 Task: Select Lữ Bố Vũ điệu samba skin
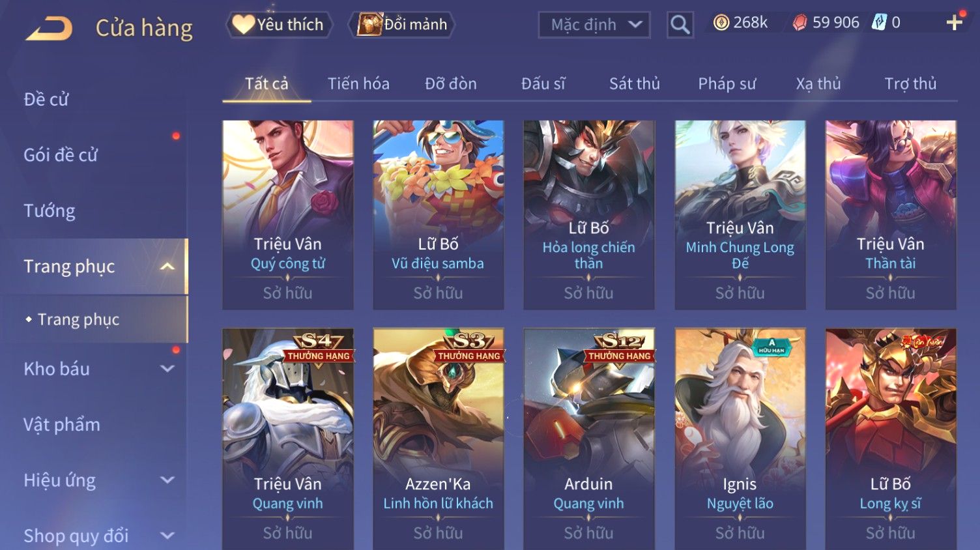point(438,214)
